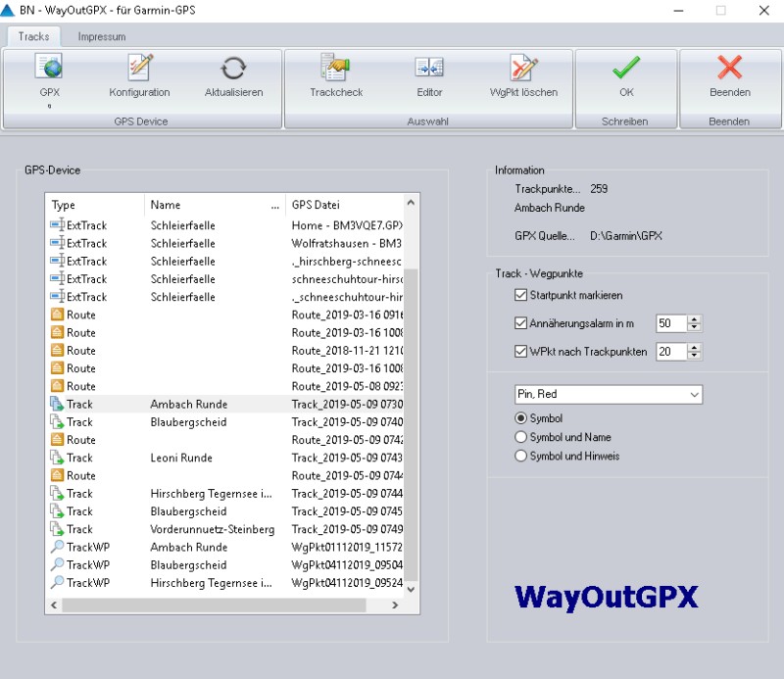The width and height of the screenshot is (784, 679).
Task: Open the GPX source selector icon
Action: point(47,69)
